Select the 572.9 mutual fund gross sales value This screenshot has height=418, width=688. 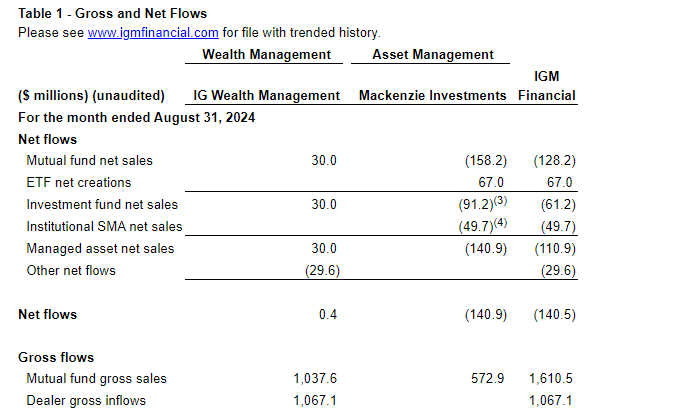click(490, 379)
